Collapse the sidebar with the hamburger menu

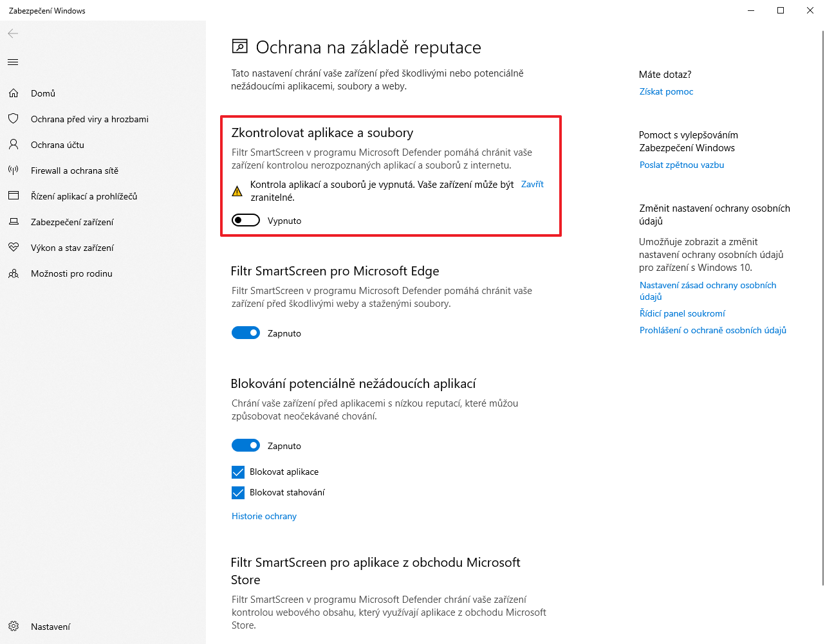pyautogui.click(x=12, y=62)
